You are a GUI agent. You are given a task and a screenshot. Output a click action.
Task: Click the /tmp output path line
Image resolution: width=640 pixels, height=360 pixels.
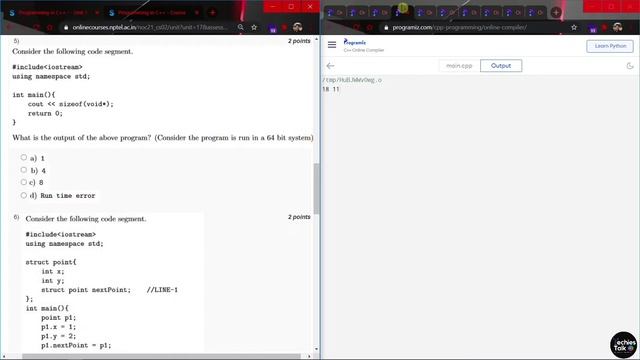click(352, 80)
